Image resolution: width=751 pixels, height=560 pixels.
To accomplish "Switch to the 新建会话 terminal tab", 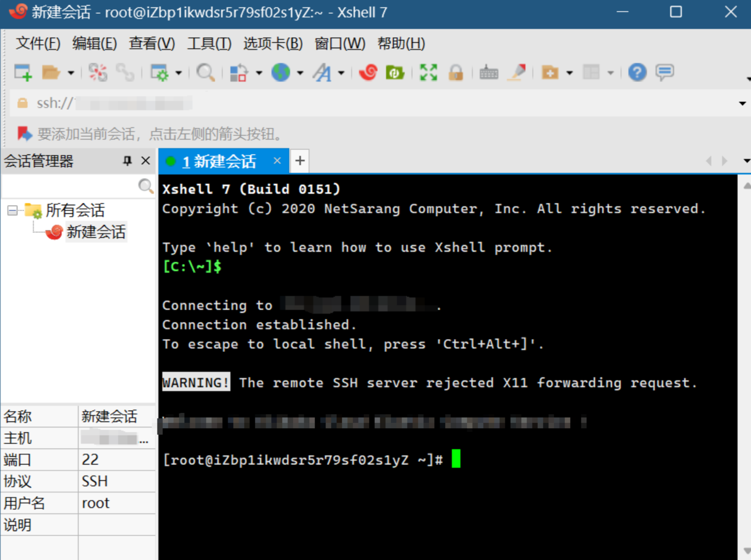I will [x=220, y=161].
